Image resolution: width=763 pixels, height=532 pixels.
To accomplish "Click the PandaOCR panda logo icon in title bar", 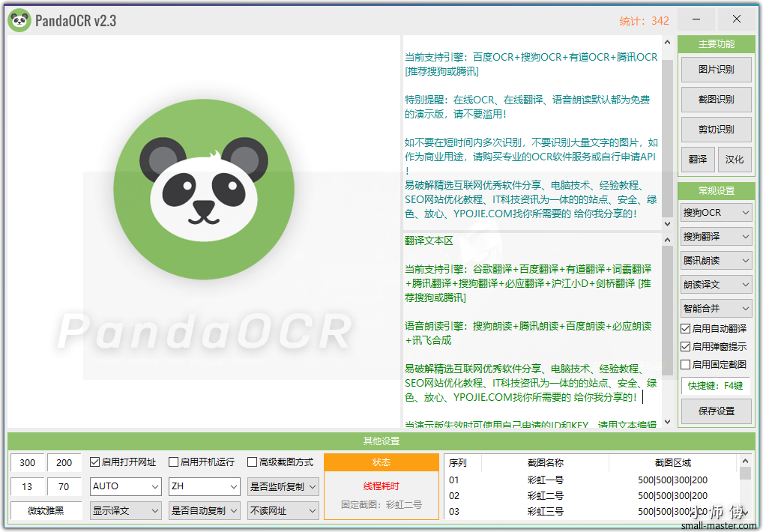I will 19,20.
